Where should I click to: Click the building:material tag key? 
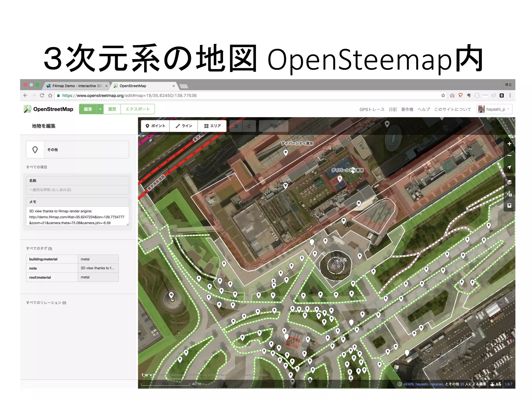click(x=52, y=259)
